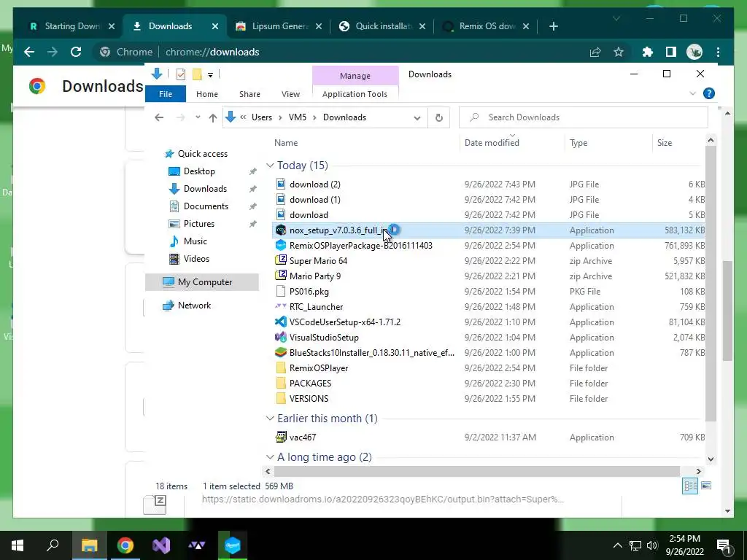Open the View ribbon tab
Screen dimensions: 747x560
point(290,94)
